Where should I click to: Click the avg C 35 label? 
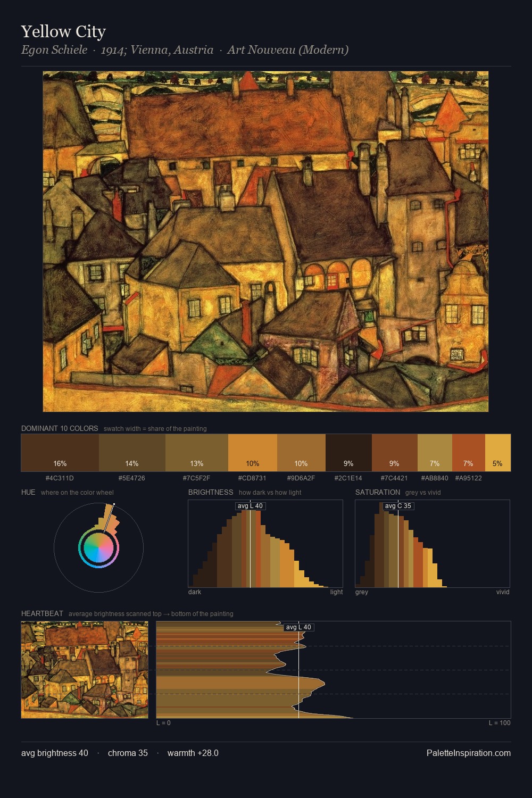pyautogui.click(x=398, y=506)
